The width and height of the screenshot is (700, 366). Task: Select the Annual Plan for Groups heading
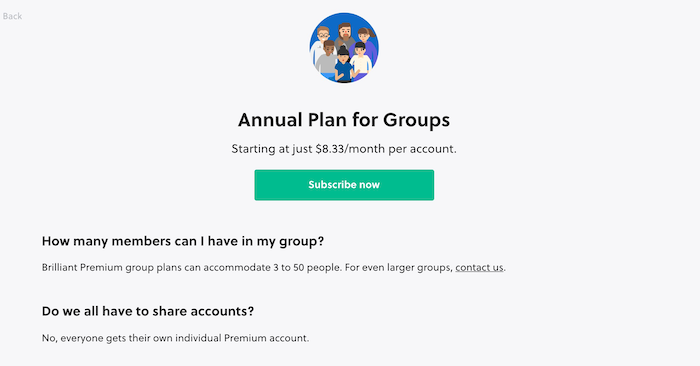point(344,120)
